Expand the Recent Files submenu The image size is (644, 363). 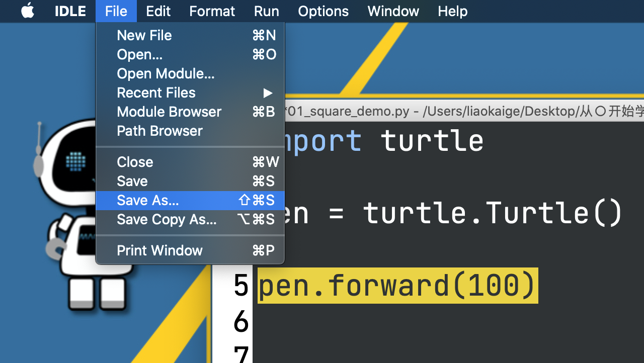[190, 93]
